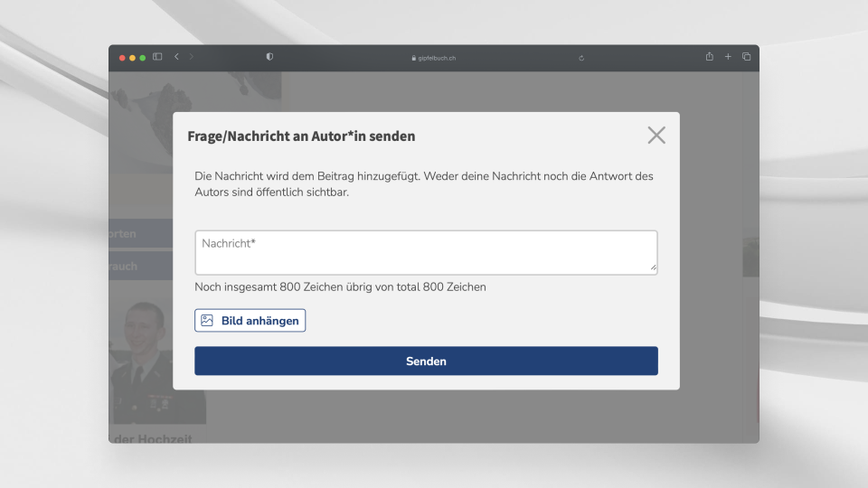The height and width of the screenshot is (488, 868).
Task: Reload the page with the refresh icon
Action: (x=581, y=58)
